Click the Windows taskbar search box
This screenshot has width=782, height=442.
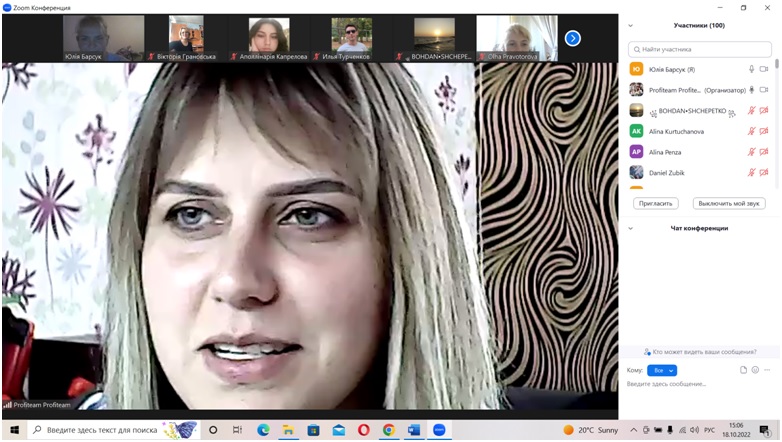click(112, 430)
